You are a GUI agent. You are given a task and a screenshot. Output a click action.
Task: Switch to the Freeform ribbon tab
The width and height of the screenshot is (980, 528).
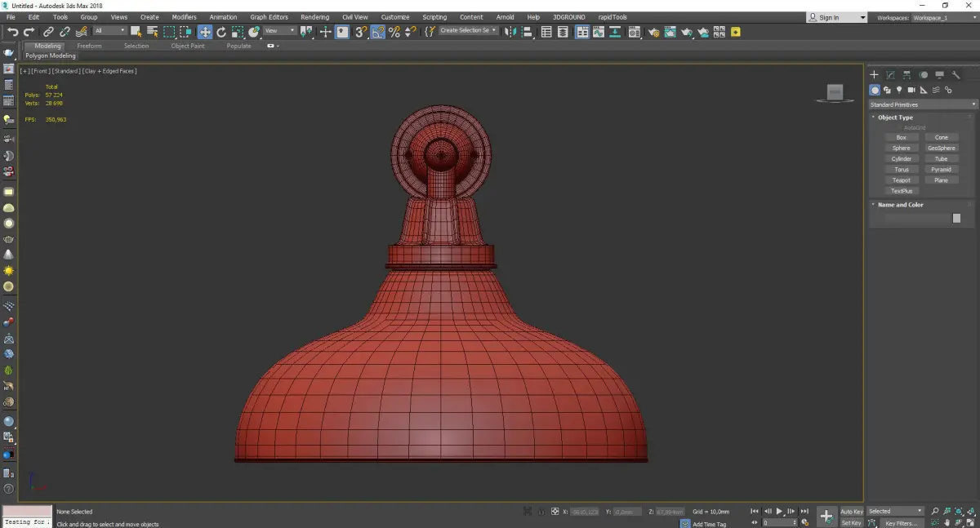click(x=89, y=46)
